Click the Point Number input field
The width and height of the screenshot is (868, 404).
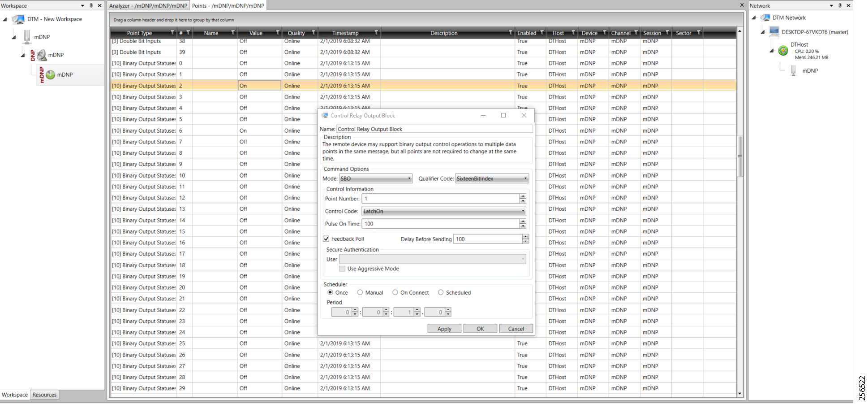[441, 199]
